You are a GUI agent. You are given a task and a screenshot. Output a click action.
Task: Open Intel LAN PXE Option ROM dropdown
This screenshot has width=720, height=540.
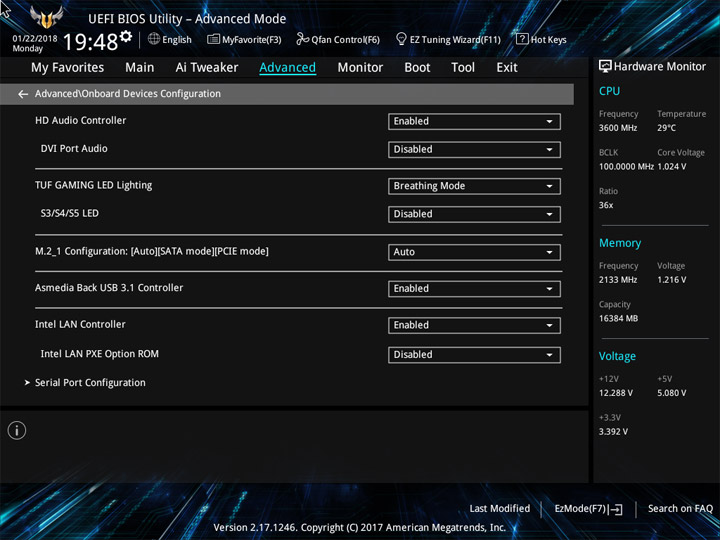pyautogui.click(x=474, y=355)
